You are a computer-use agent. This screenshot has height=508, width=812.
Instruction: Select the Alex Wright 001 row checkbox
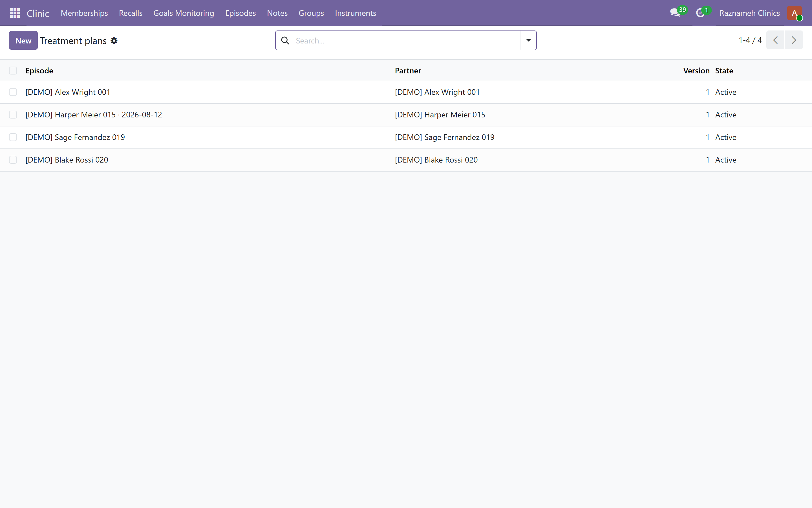pos(13,92)
